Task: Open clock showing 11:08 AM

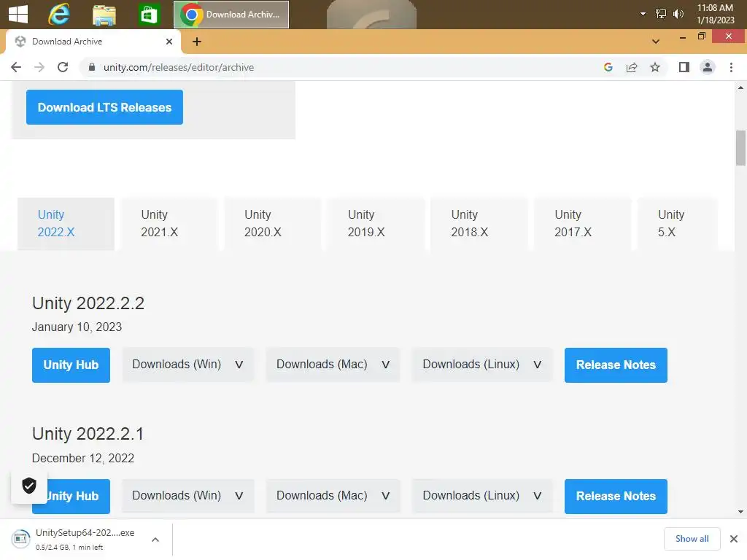Action: coord(715,14)
